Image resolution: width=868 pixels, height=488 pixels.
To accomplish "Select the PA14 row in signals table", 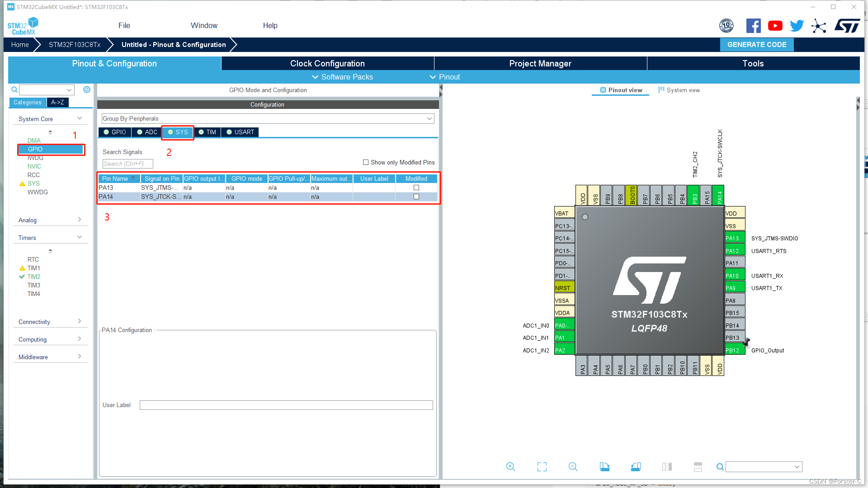I will click(x=268, y=197).
